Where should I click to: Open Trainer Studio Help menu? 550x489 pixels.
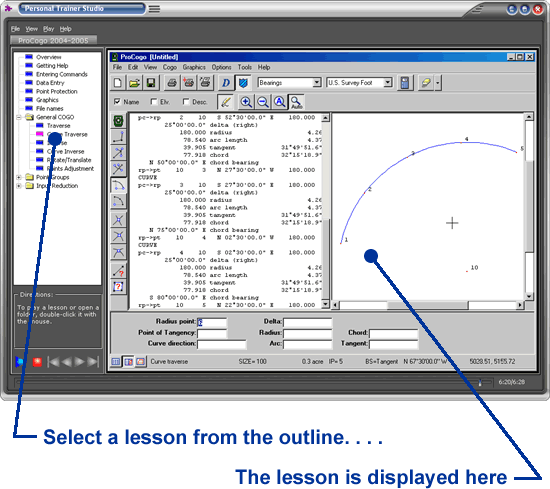[65, 29]
